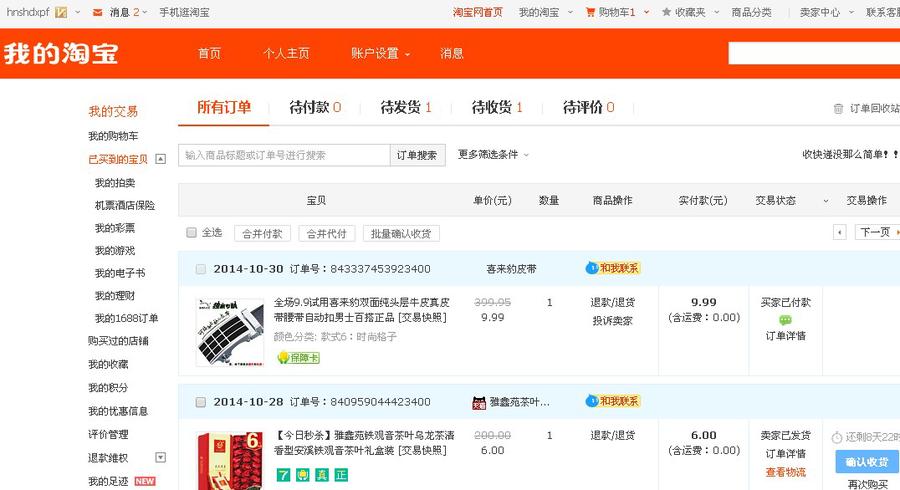The height and width of the screenshot is (490, 900).
Task: Click the countdown clock icon next to 还剩8天
Action: coord(837,438)
